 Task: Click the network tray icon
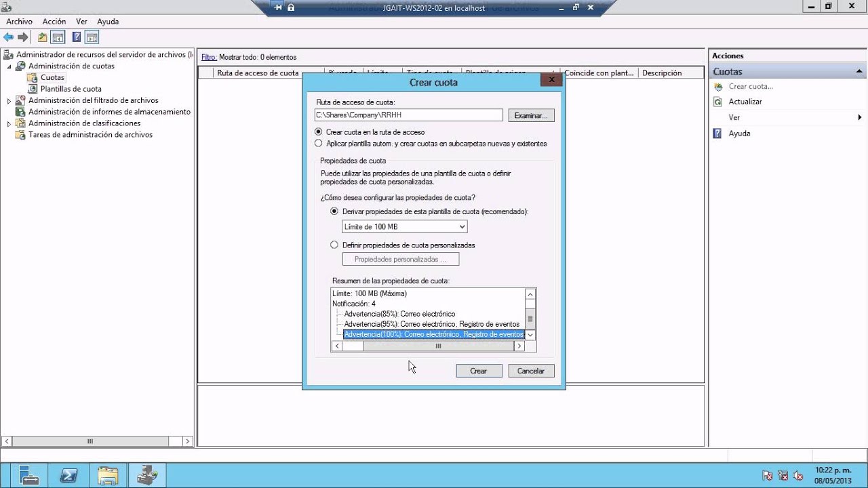(x=783, y=476)
